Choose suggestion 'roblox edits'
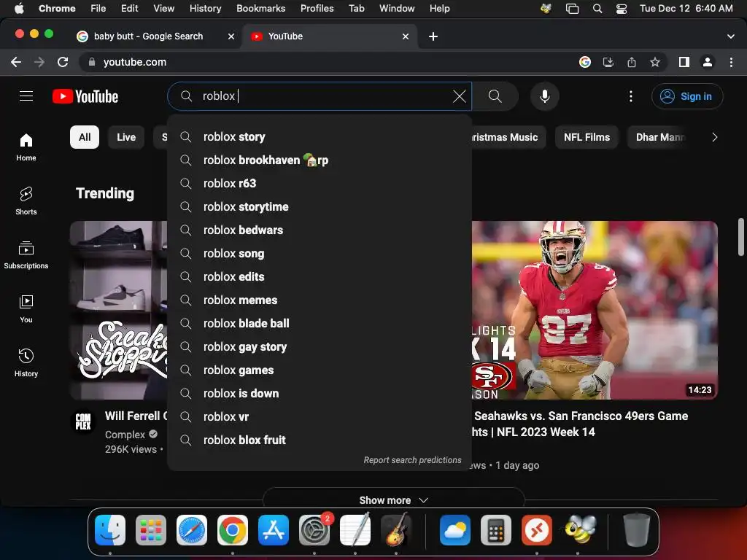 (x=320, y=276)
